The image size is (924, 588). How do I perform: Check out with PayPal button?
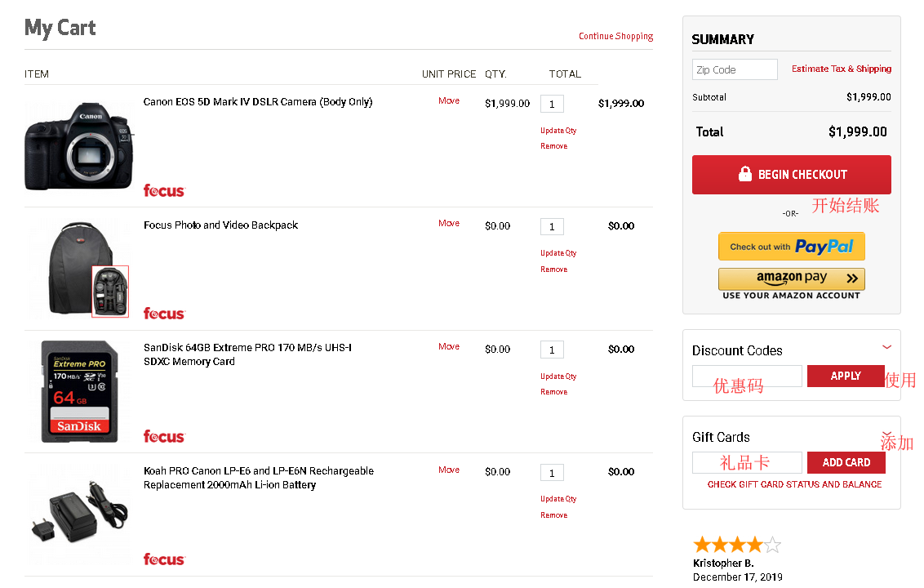[791, 247]
